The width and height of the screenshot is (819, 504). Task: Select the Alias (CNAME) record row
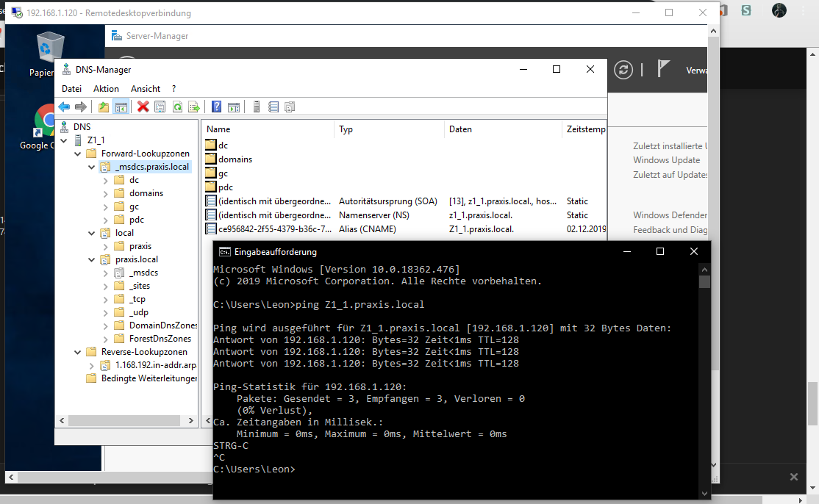(405, 229)
